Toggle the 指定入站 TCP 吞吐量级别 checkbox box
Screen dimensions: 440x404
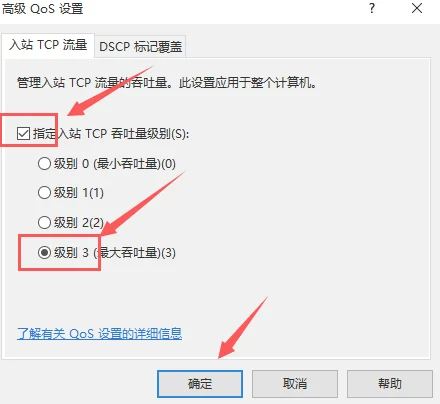pos(23,134)
